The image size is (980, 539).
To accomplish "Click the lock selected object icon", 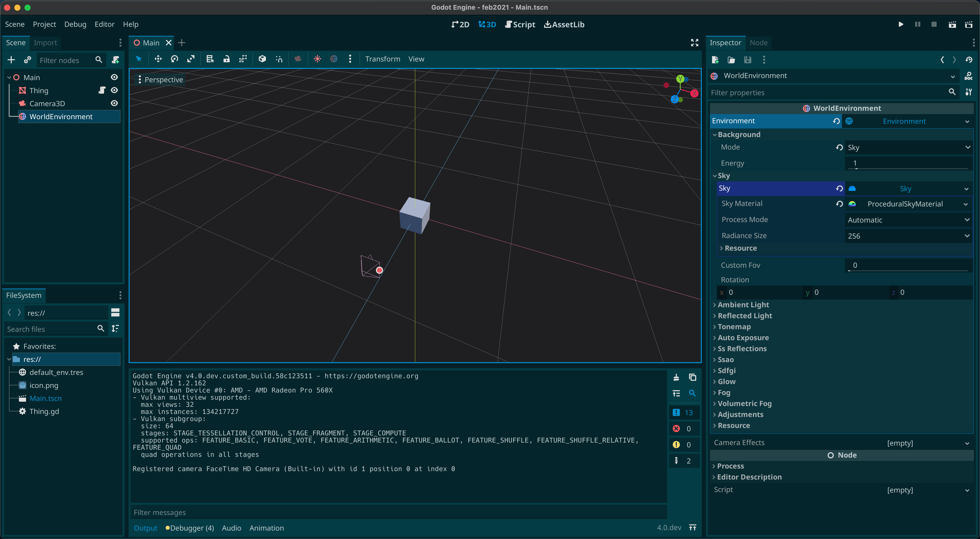I will (x=226, y=59).
